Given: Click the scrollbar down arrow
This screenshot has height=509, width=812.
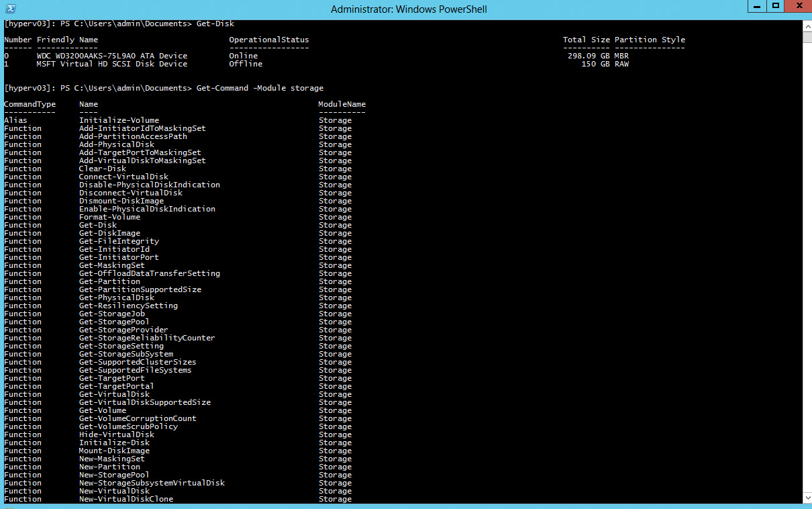Looking at the screenshot, I should coord(807,498).
